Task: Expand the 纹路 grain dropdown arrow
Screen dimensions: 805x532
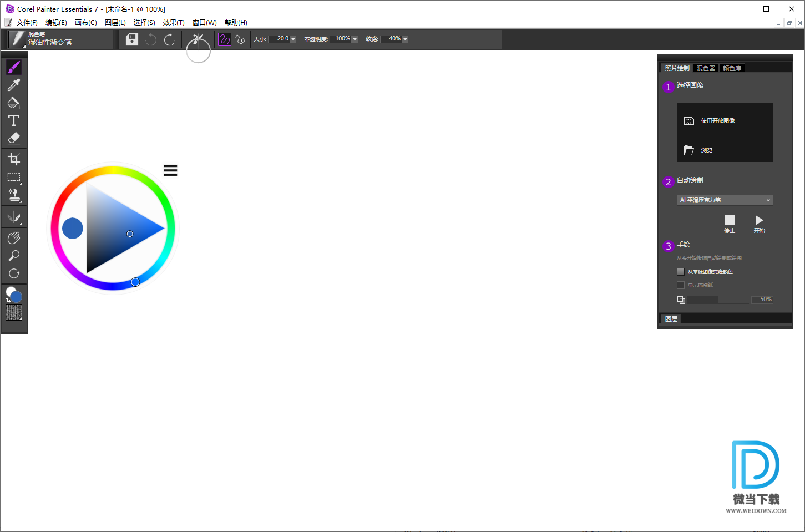Action: click(x=405, y=39)
